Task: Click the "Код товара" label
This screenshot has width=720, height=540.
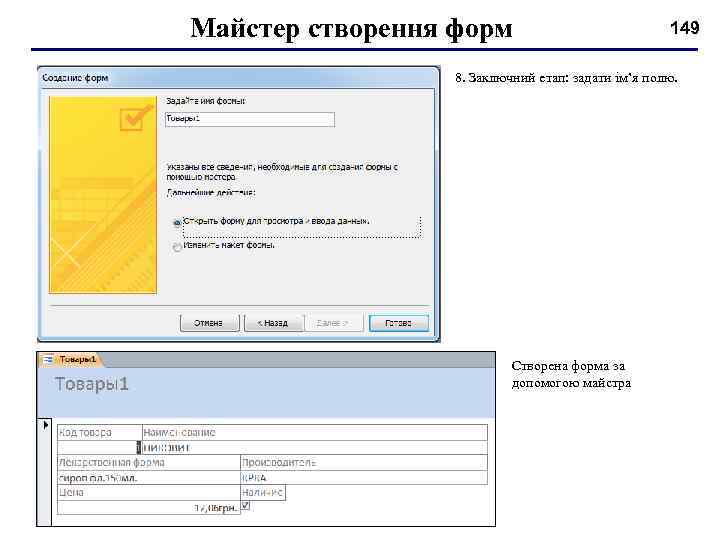Action: click(85, 433)
